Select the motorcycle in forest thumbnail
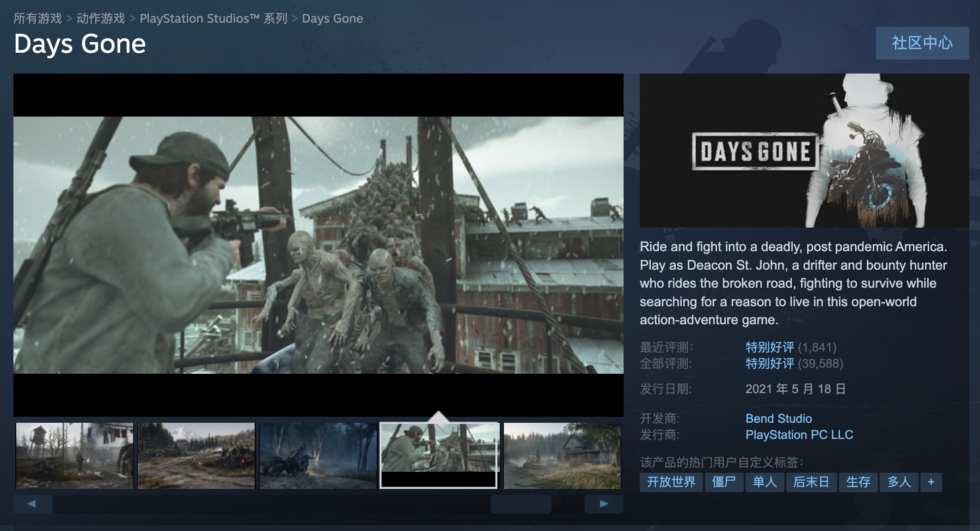Viewport: 980px width, 531px height. [x=318, y=455]
